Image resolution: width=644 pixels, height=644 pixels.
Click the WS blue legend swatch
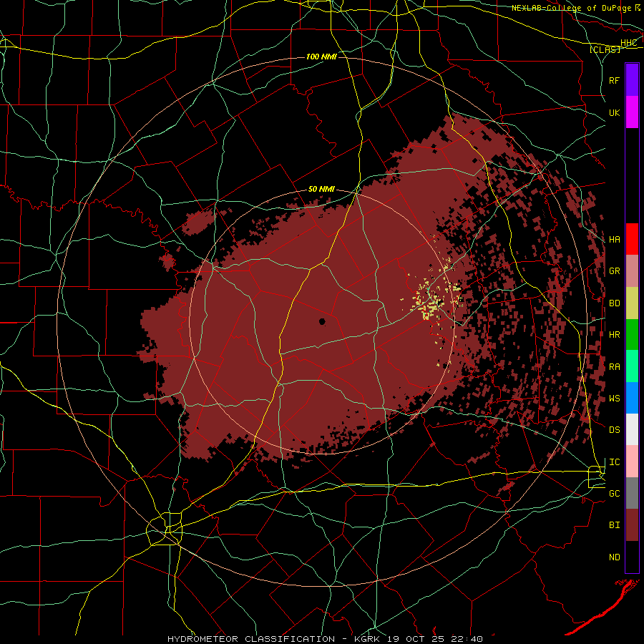tap(632, 398)
